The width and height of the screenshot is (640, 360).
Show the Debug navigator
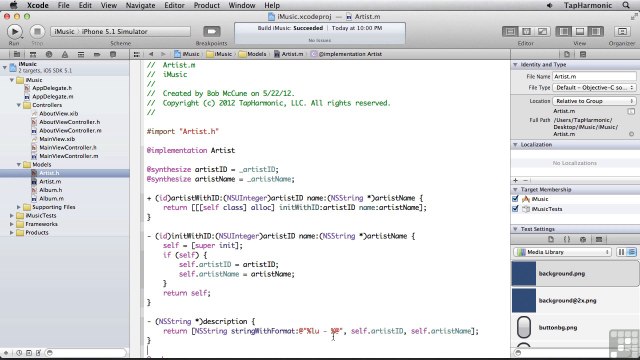coord(81,54)
